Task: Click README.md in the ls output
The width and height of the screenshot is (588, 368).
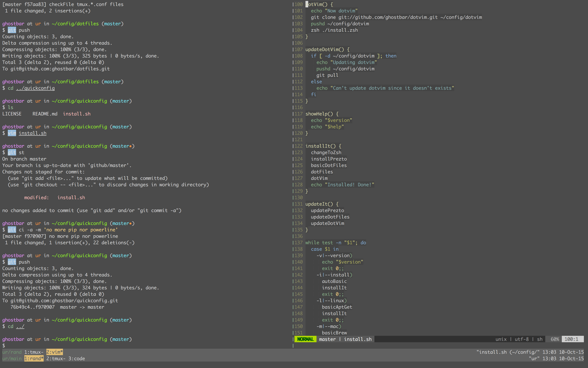Action: pos(45,114)
